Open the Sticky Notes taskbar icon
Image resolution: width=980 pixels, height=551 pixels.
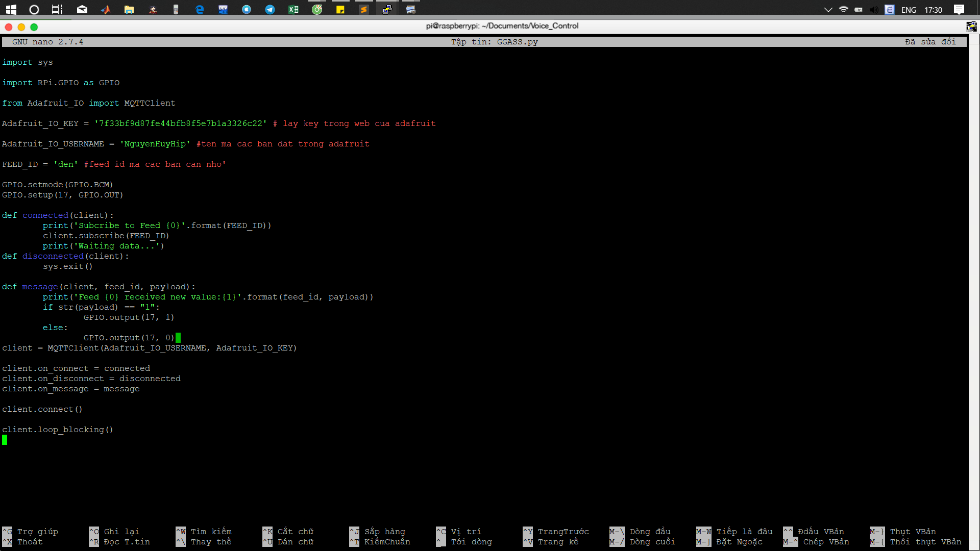[340, 9]
